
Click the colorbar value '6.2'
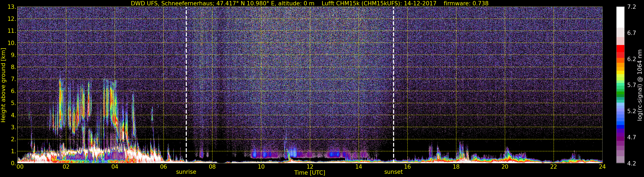(632, 59)
